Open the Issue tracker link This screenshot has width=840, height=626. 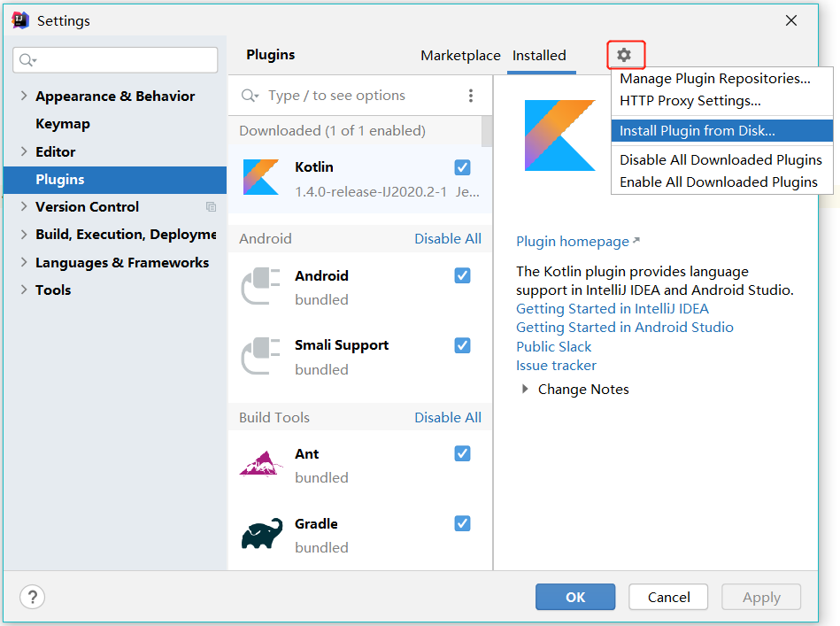pyautogui.click(x=556, y=366)
